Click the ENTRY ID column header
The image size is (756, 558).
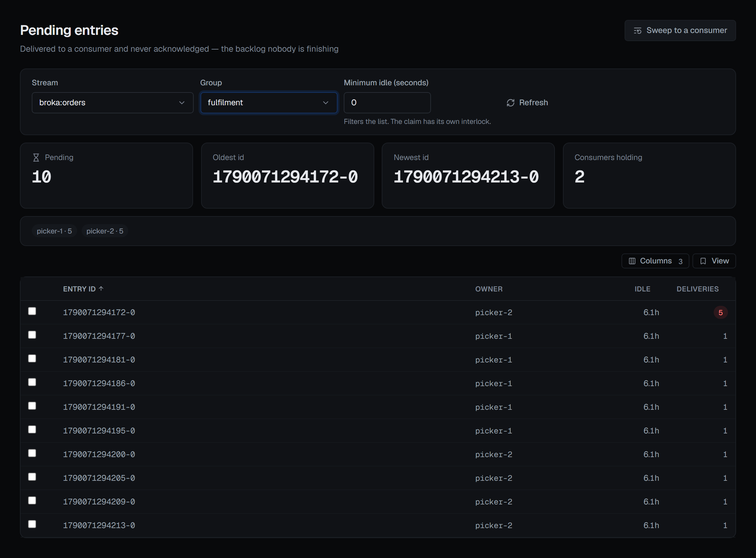[79, 289]
